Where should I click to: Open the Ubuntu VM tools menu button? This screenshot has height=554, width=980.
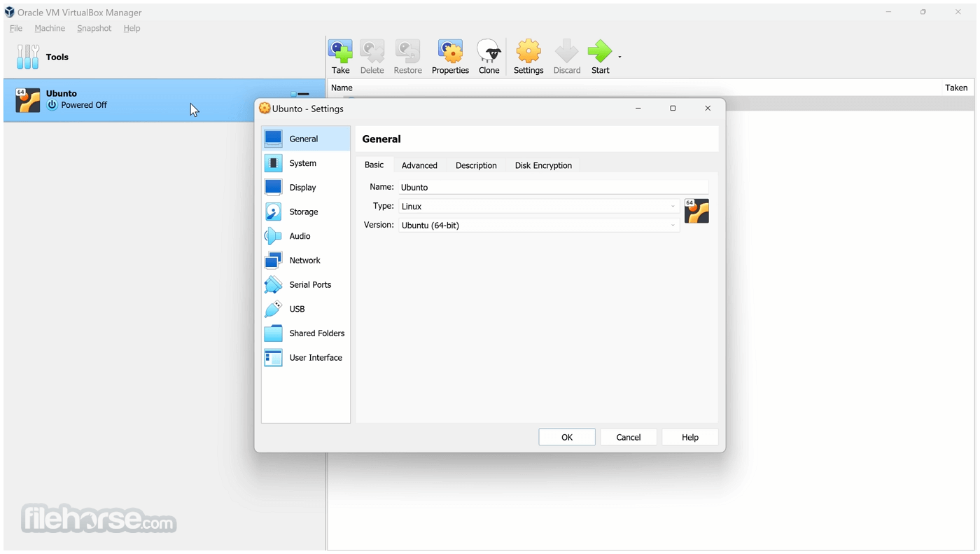click(x=300, y=93)
